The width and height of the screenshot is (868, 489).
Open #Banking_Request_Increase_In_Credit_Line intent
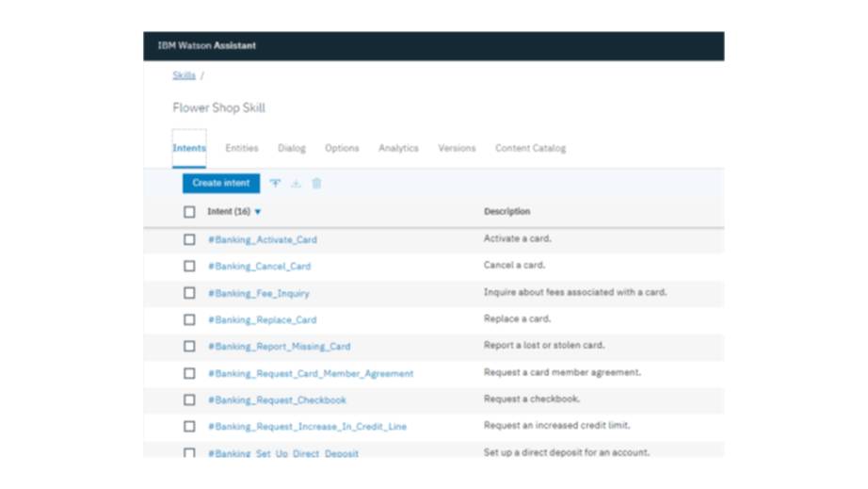point(307,427)
